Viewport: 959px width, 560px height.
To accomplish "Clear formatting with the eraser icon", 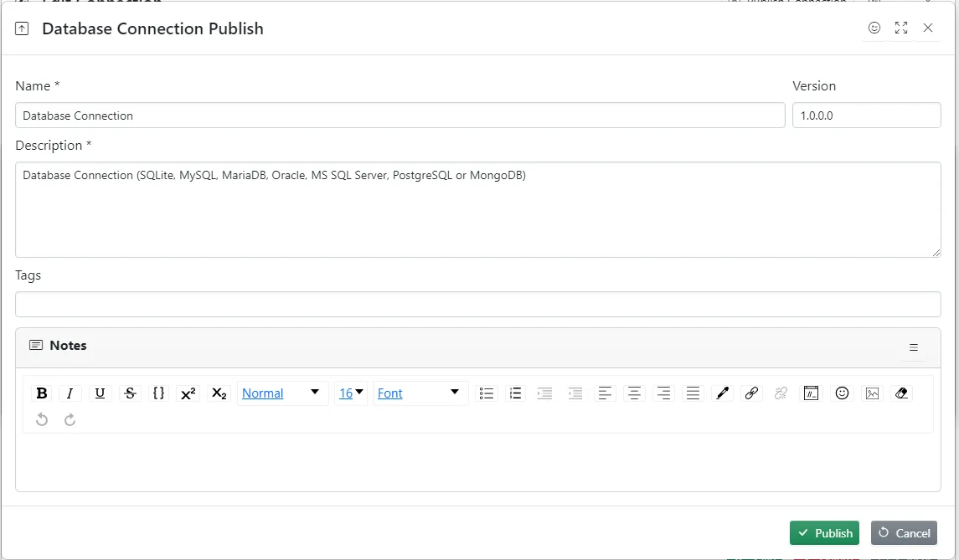I will click(x=902, y=393).
